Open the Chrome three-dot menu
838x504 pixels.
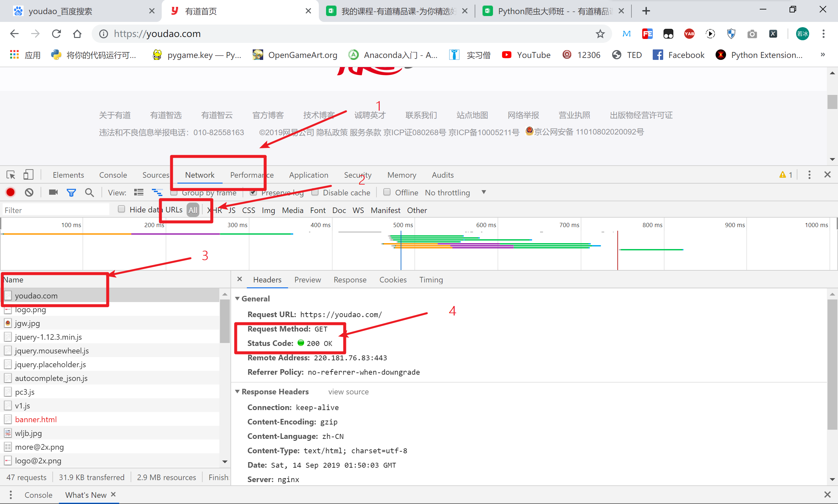(x=823, y=34)
